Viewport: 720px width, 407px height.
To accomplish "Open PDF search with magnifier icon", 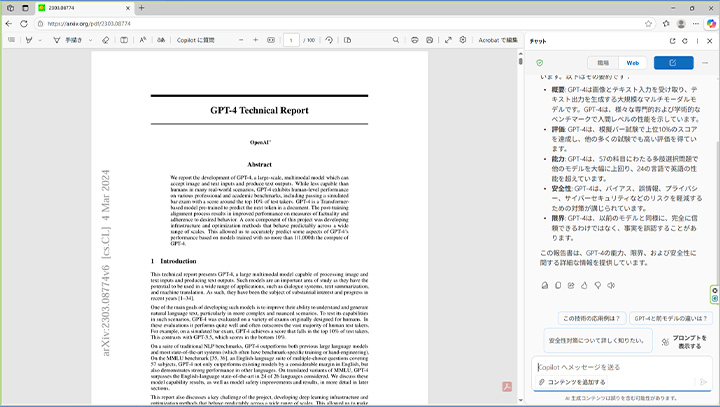I will point(396,40).
